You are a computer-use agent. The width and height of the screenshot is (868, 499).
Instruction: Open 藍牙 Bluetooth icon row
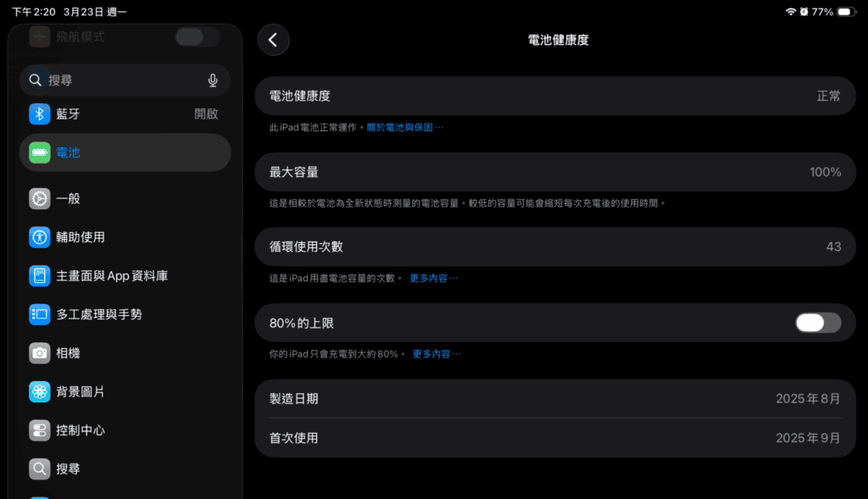pos(39,114)
